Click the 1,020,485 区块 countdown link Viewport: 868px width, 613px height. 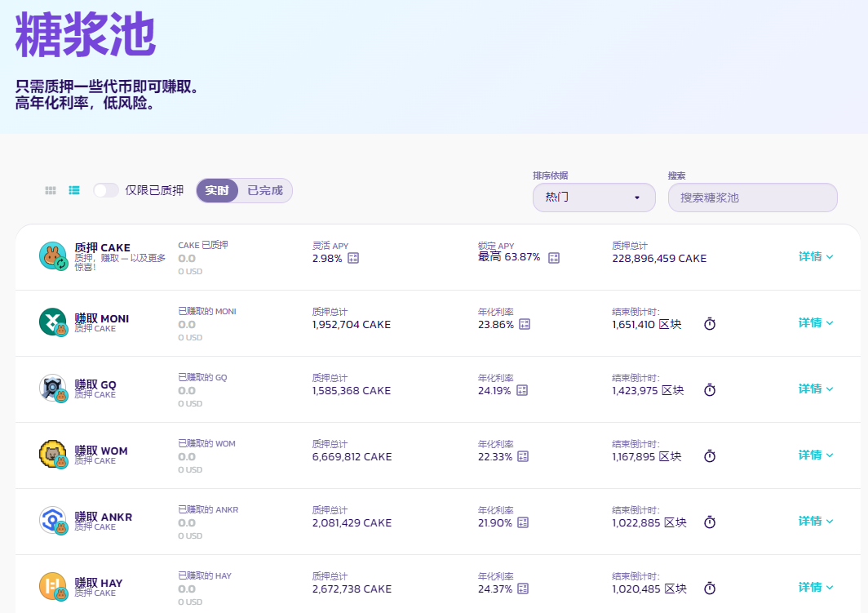[x=649, y=589]
